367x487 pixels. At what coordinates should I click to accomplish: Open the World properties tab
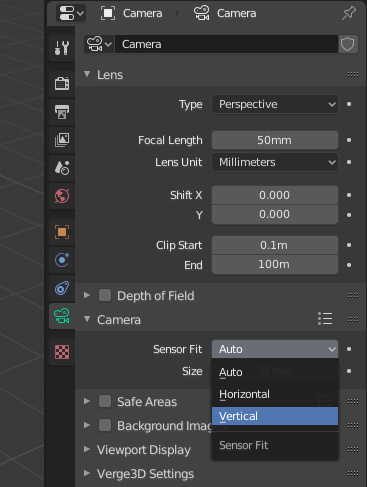pos(62,196)
